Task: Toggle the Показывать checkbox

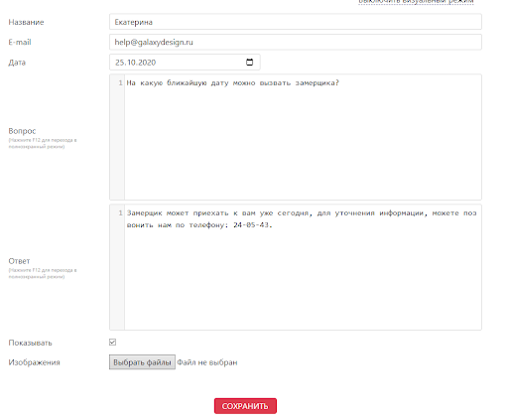Action: pyautogui.click(x=112, y=343)
